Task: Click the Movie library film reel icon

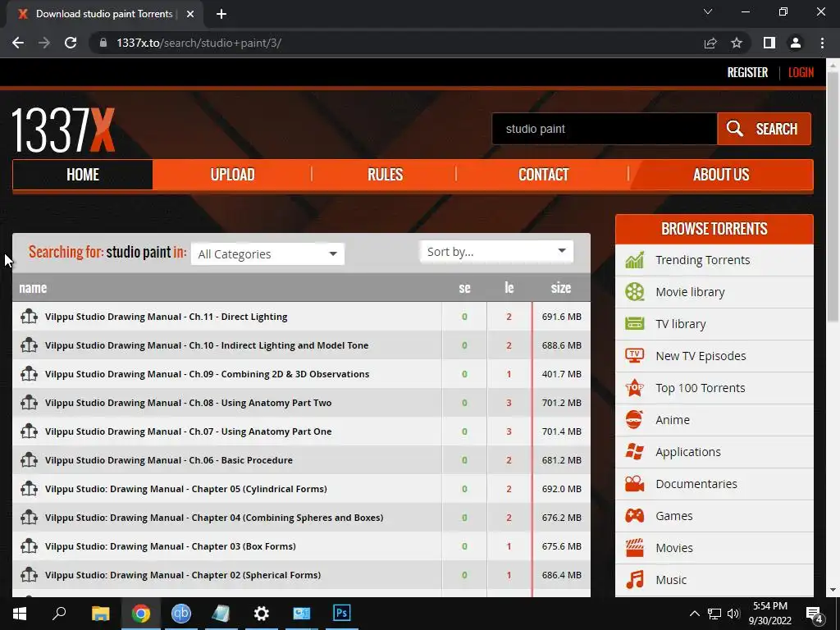Action: coord(635,292)
